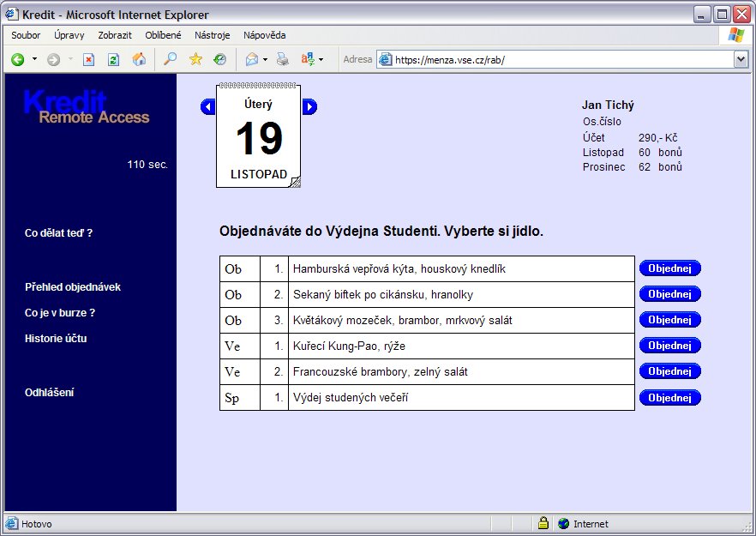This screenshot has width=756, height=536.
Task: Open the Zobrazit menu
Action: 115,35
